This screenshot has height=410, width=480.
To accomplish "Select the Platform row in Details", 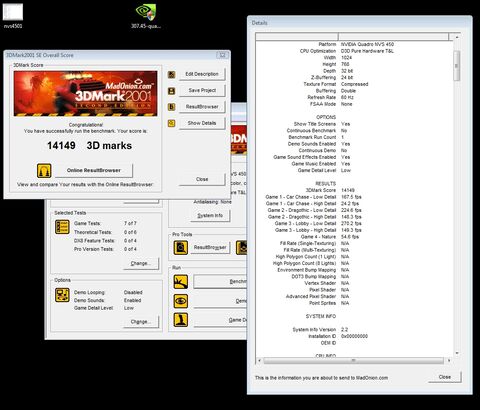I will coord(354,44).
